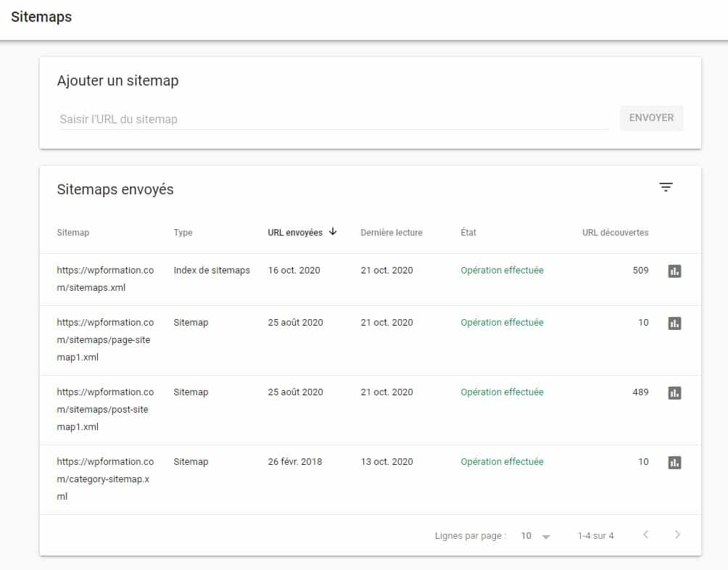The width and height of the screenshot is (728, 570).
Task: Sort the table by the État column
Action: (x=468, y=232)
